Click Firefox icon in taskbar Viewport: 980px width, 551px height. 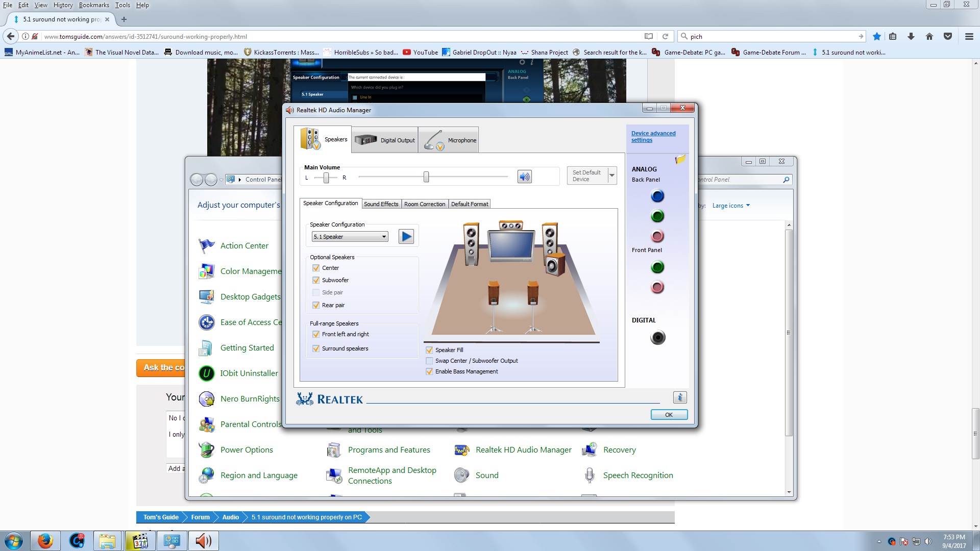45,541
